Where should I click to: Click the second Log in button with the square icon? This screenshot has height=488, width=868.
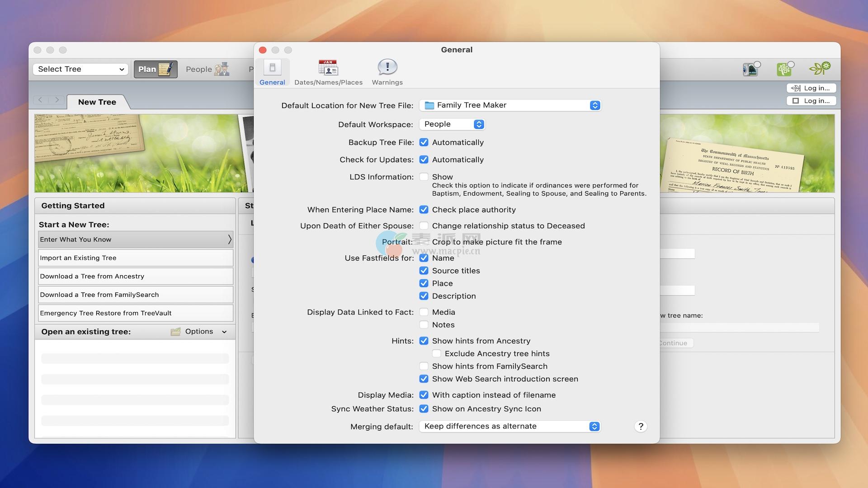pos(811,101)
